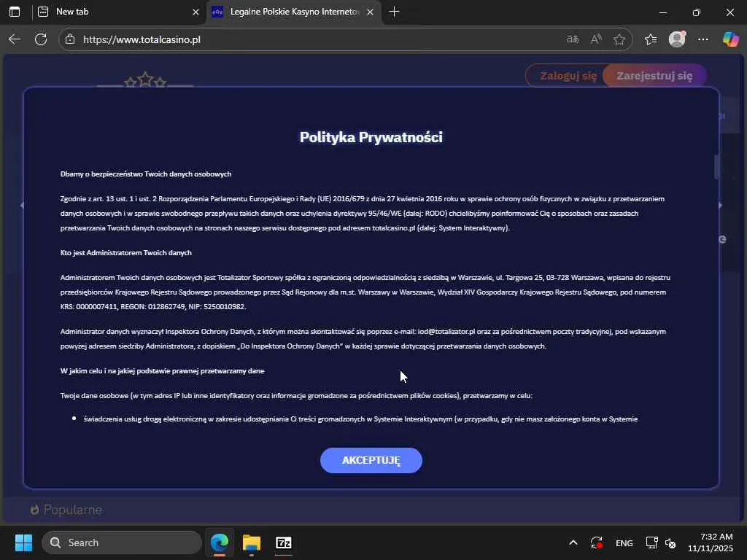Select the Legalne Polskie Kasyno tab
747x560 pixels.
[293, 12]
